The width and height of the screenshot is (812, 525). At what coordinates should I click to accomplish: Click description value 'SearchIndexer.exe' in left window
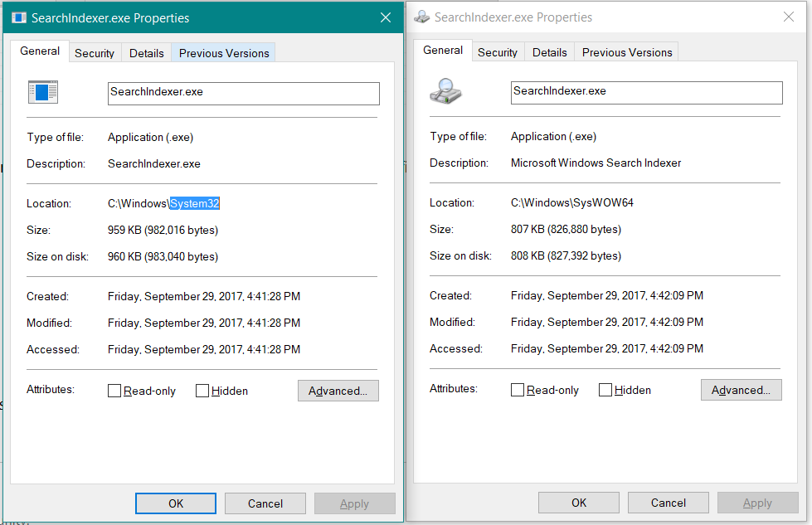153,163
